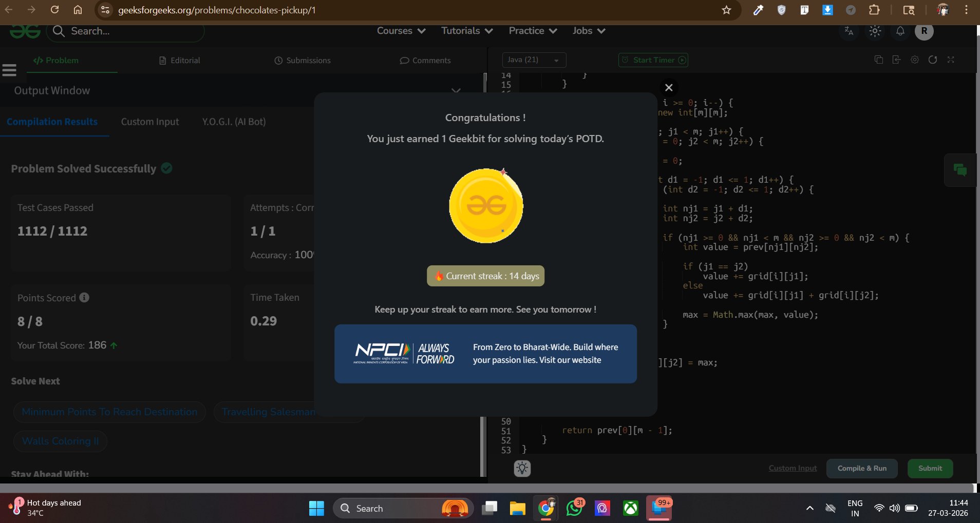Click the browser address bar URL

click(217, 10)
